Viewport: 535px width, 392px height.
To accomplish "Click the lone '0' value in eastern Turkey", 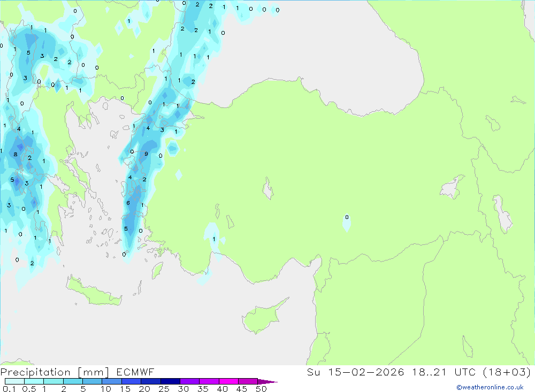I will click(347, 217).
